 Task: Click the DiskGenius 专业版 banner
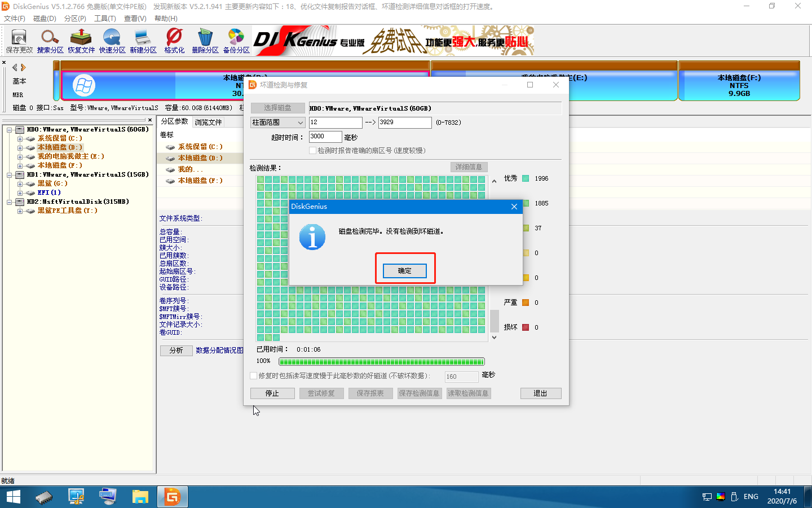click(x=394, y=41)
